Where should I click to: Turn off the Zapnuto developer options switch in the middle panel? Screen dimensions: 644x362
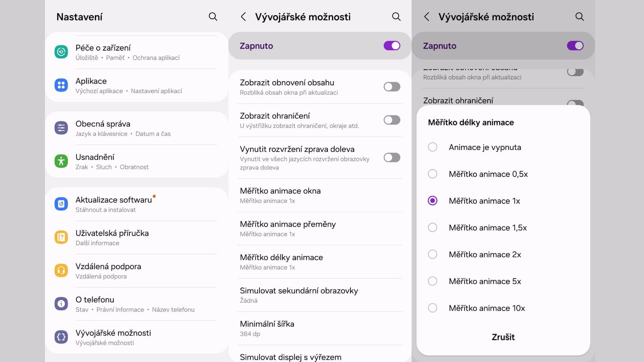coord(392,46)
